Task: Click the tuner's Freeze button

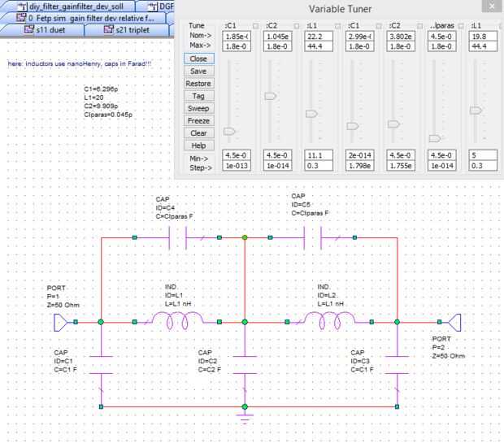Action: click(199, 120)
